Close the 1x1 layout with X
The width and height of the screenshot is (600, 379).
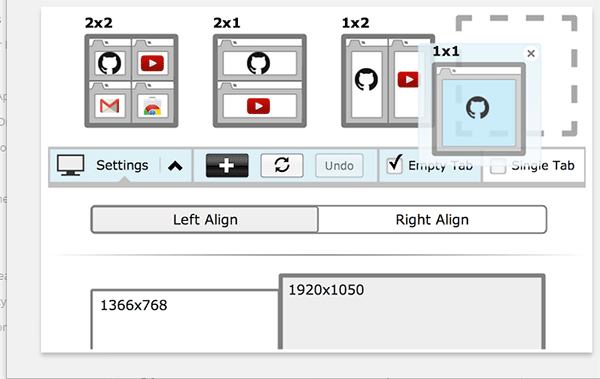531,53
